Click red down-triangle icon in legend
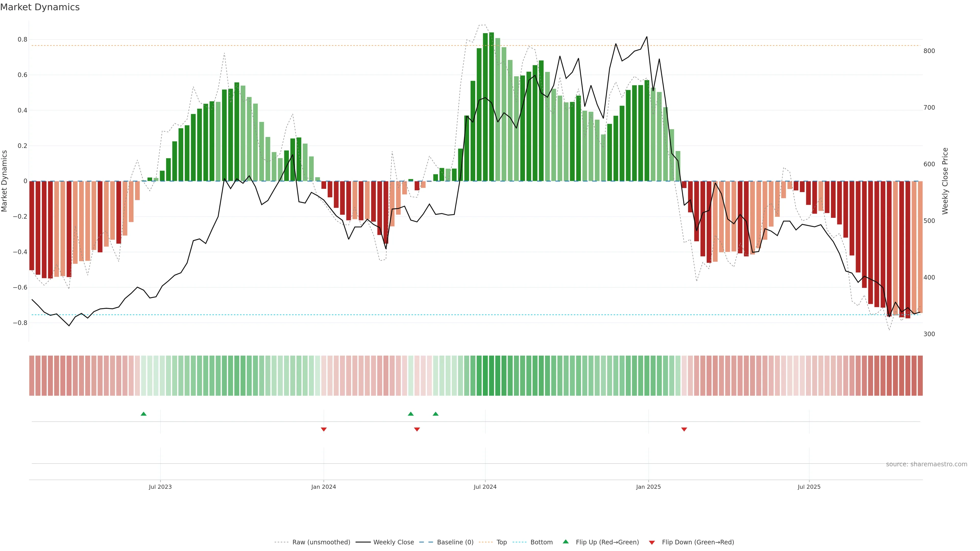Viewport: 980px width, 551px height. pyautogui.click(x=652, y=542)
